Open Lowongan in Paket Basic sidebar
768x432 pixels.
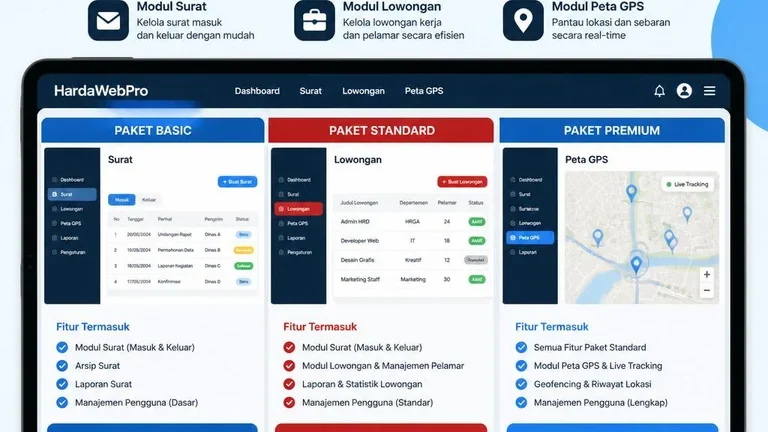[x=72, y=209]
